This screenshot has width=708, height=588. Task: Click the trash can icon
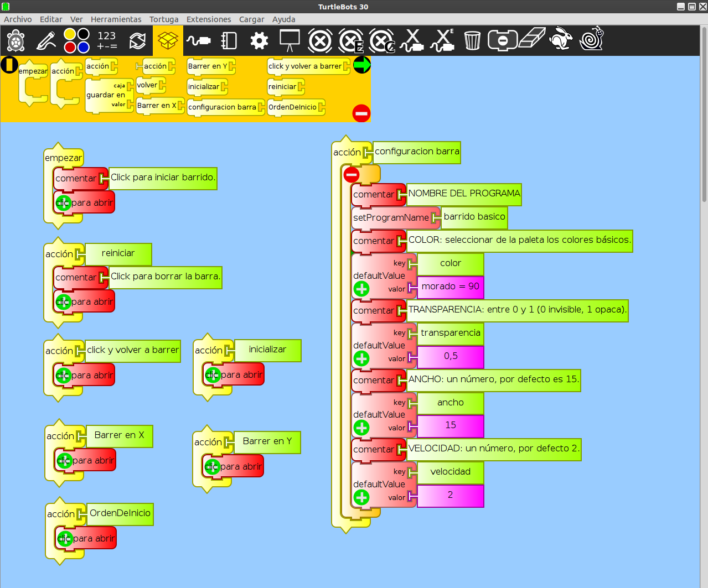click(472, 40)
